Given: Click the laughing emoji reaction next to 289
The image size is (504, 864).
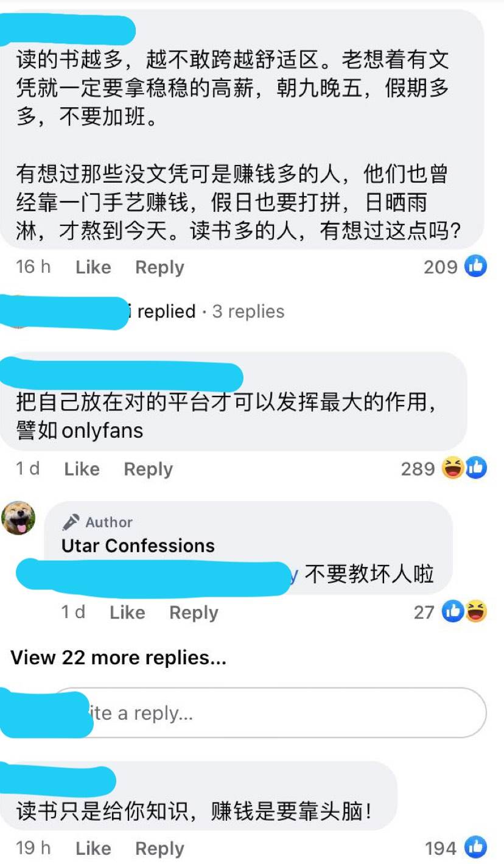Looking at the screenshot, I should pos(453,468).
